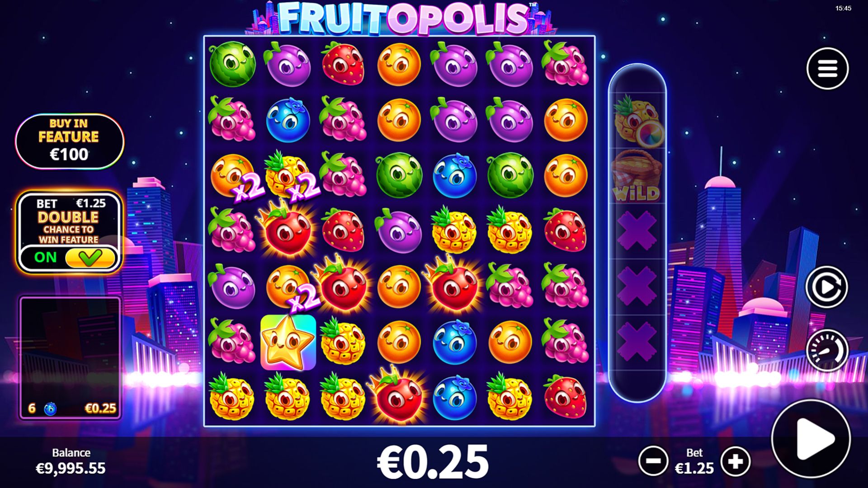This screenshot has width=868, height=488.
Task: Click the golden star symbol
Action: (288, 342)
